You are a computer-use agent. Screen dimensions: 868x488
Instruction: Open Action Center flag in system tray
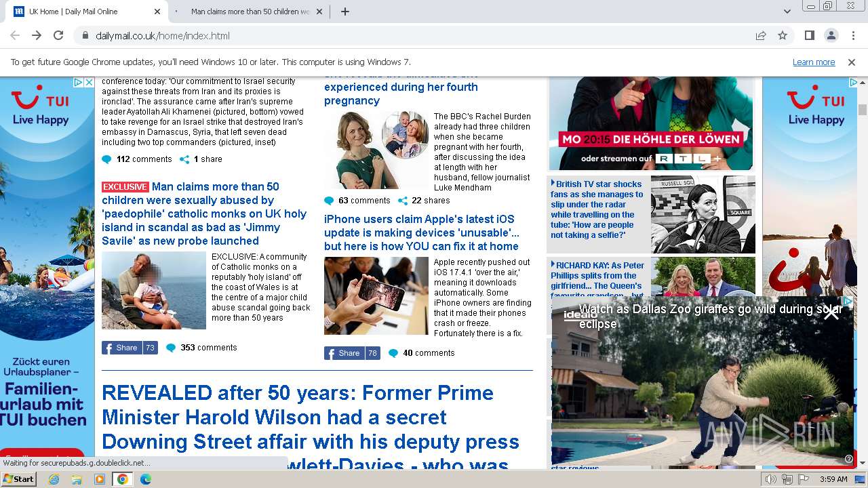[804, 479]
